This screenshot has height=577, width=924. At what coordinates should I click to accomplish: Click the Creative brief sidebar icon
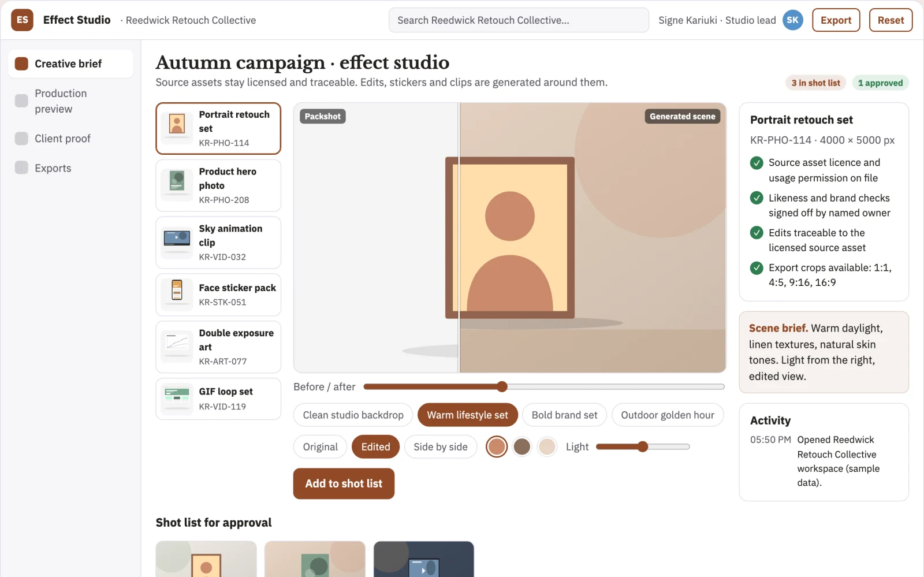click(21, 64)
